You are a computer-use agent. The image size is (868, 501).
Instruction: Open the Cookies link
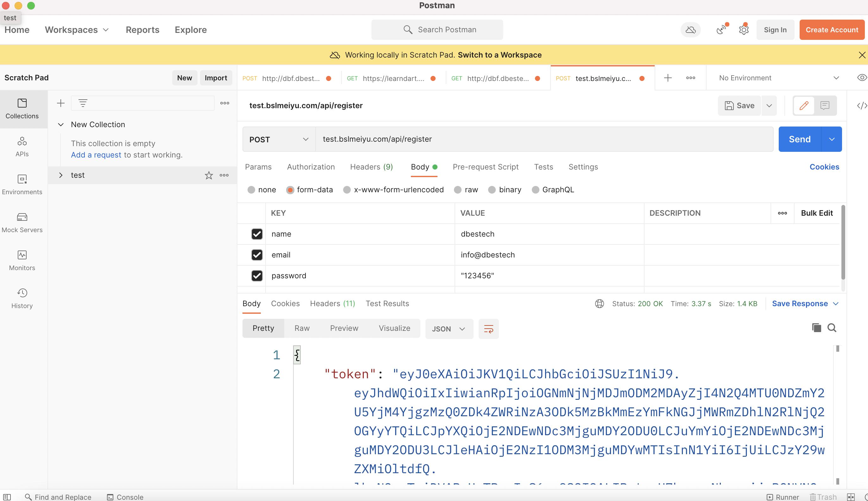click(824, 167)
